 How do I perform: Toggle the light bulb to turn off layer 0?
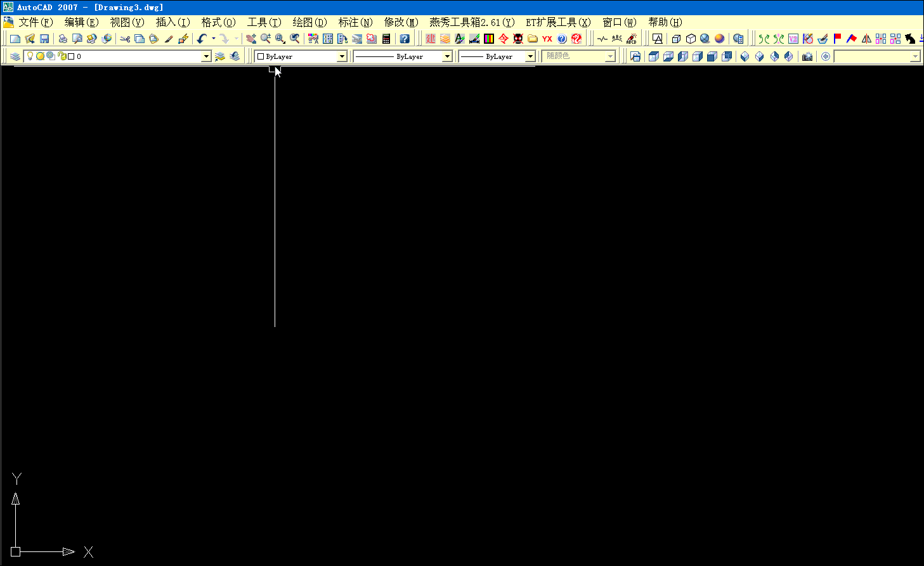click(x=29, y=56)
